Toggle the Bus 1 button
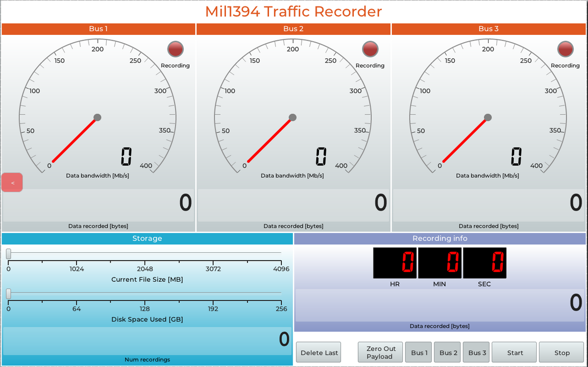 click(418, 352)
